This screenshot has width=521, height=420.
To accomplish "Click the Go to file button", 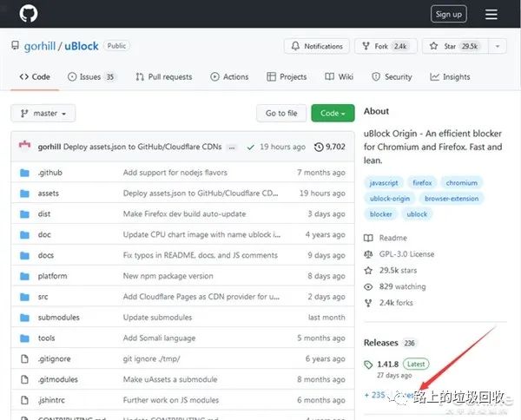I will (281, 113).
